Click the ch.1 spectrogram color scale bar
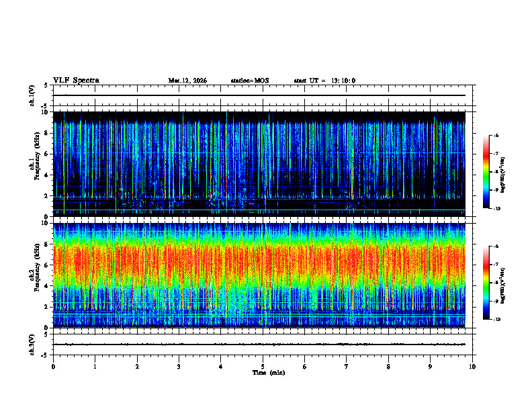532x411 pixels. 486,172
